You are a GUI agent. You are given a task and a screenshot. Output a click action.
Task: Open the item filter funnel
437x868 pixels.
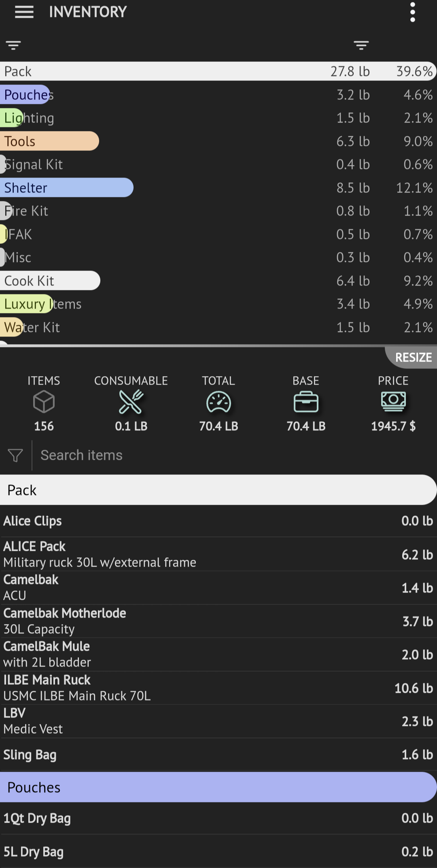click(x=15, y=455)
